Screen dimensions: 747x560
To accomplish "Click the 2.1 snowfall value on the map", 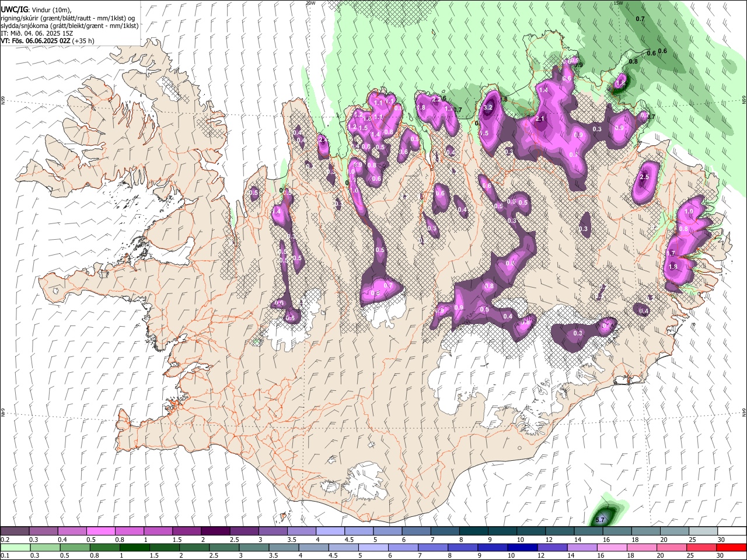I will (x=540, y=119).
